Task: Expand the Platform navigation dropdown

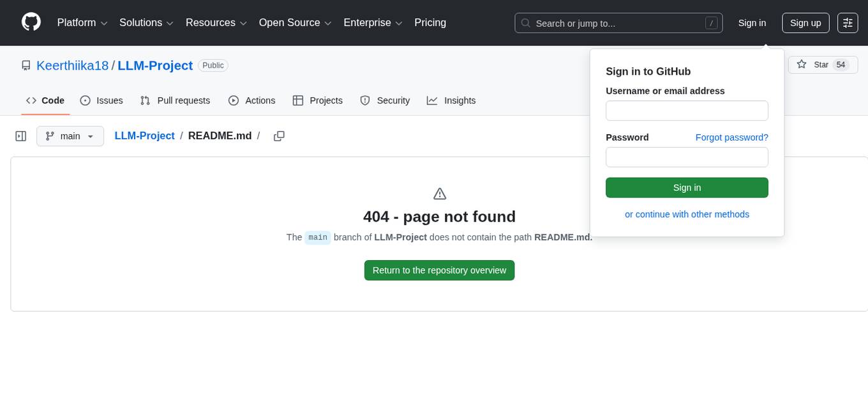Action: (x=82, y=22)
